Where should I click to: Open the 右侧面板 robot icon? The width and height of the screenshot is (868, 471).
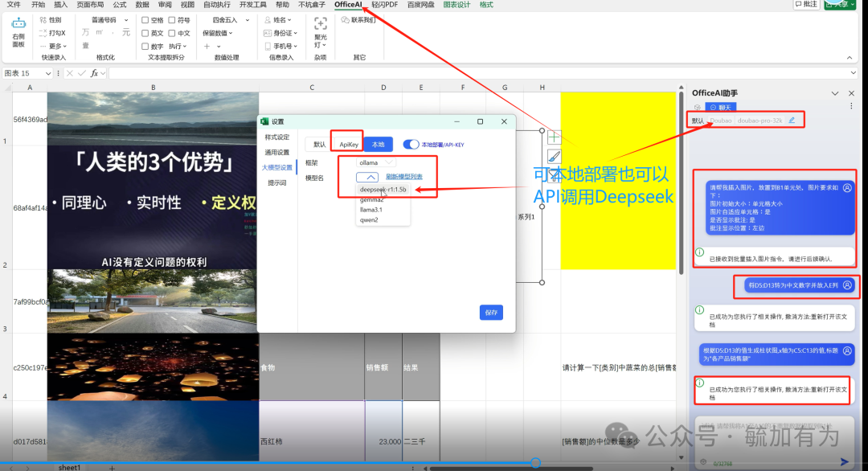pyautogui.click(x=18, y=23)
